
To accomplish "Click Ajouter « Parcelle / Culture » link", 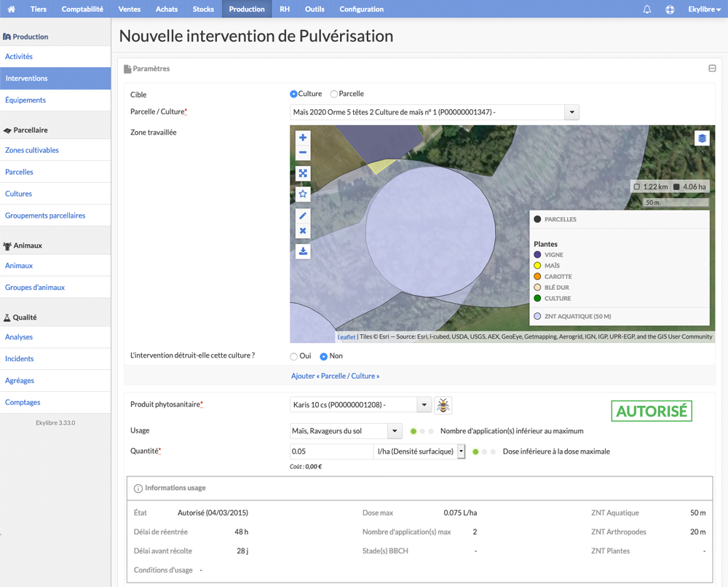I will click(335, 377).
